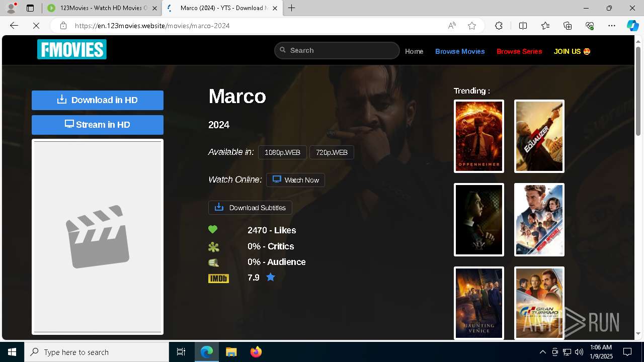644x362 pixels.
Task: Open Browse Series nav link
Action: tap(519, 51)
